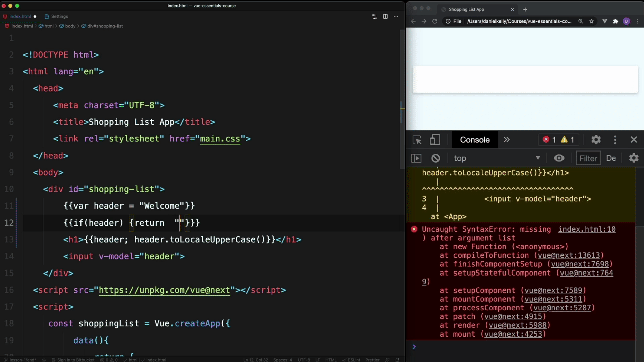The height and width of the screenshot is (362, 644).
Task: Reload the browser page
Action: tap(435, 21)
